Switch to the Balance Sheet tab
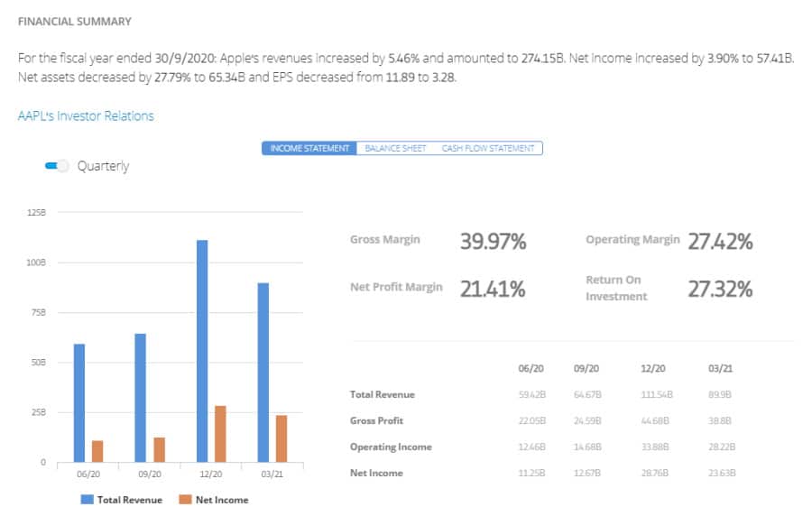This screenshot has height=516, width=812. click(395, 149)
